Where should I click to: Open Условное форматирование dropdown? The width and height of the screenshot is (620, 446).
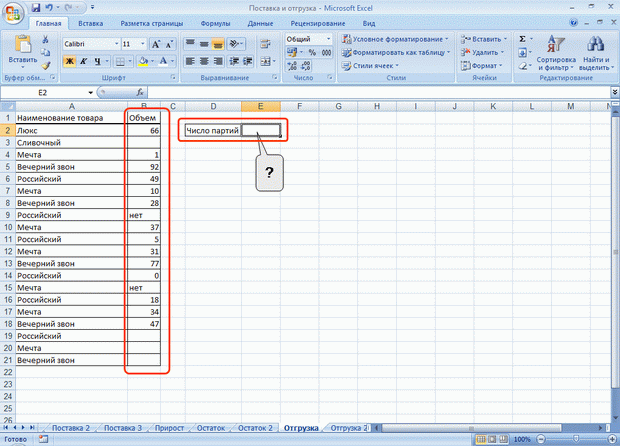[395, 39]
